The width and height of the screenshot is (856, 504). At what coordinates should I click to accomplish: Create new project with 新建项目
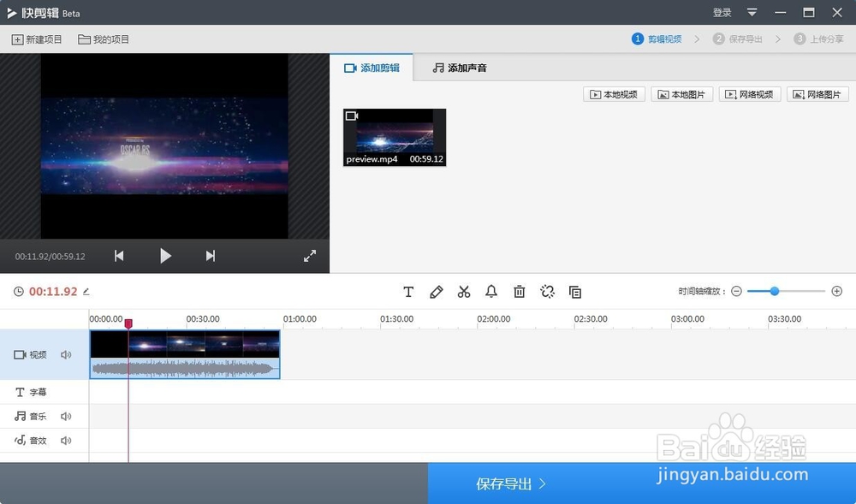(37, 39)
